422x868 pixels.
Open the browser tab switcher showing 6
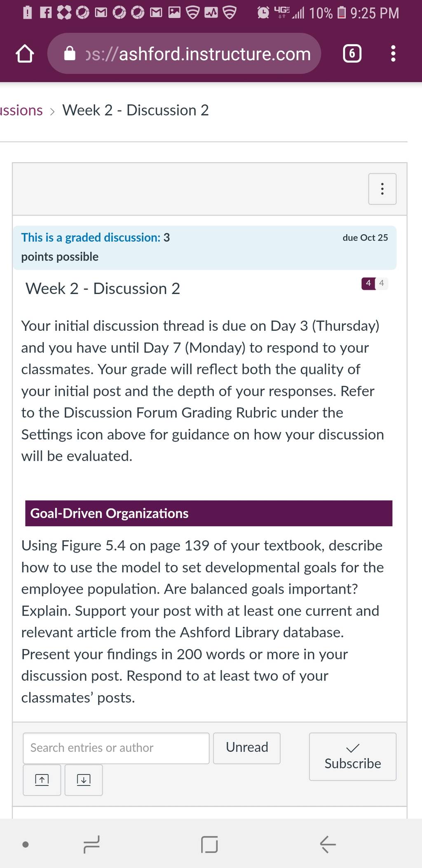tap(352, 54)
